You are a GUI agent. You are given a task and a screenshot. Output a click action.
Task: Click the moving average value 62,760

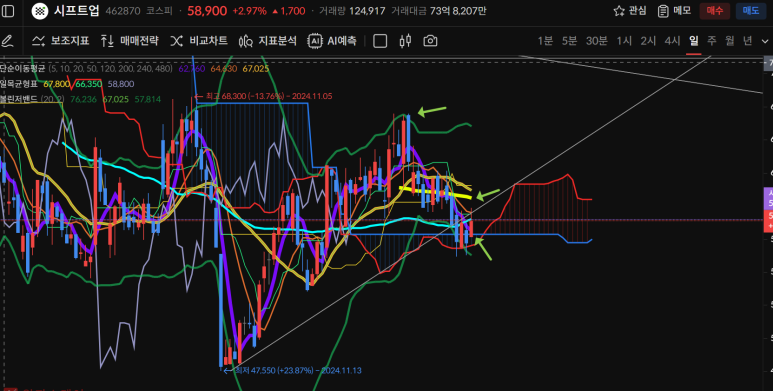point(192,69)
